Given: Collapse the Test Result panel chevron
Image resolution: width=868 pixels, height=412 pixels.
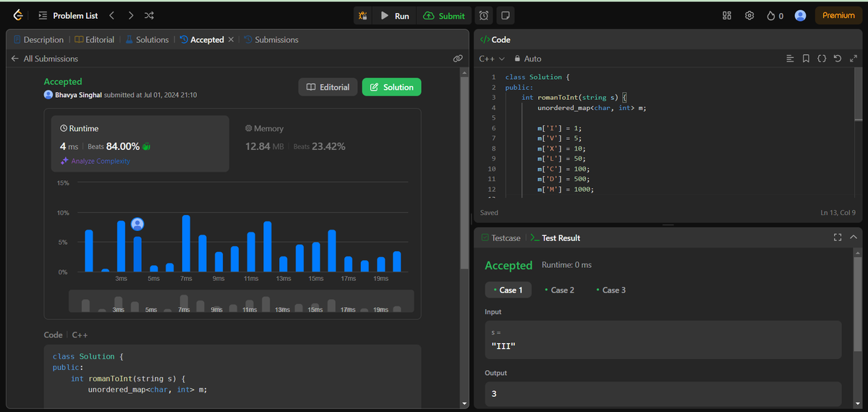Looking at the screenshot, I should pos(854,237).
